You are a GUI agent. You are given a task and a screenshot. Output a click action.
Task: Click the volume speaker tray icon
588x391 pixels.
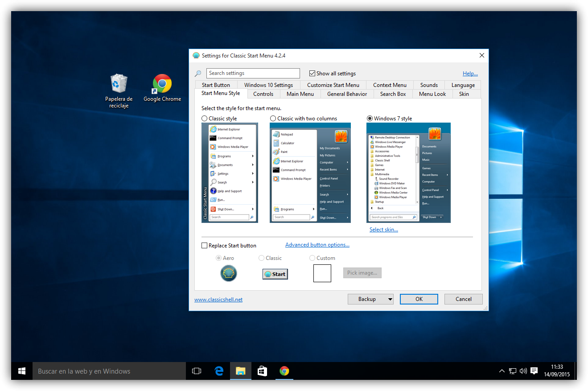tap(523, 371)
